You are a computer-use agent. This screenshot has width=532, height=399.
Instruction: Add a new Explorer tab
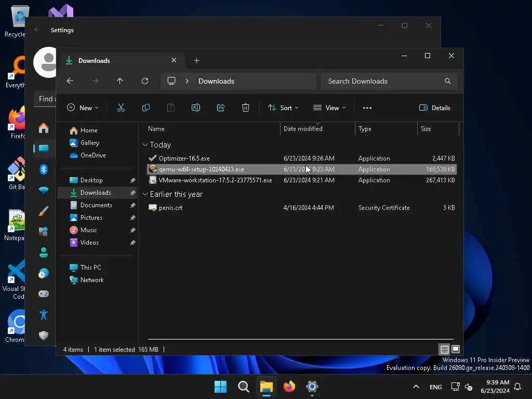pos(196,61)
